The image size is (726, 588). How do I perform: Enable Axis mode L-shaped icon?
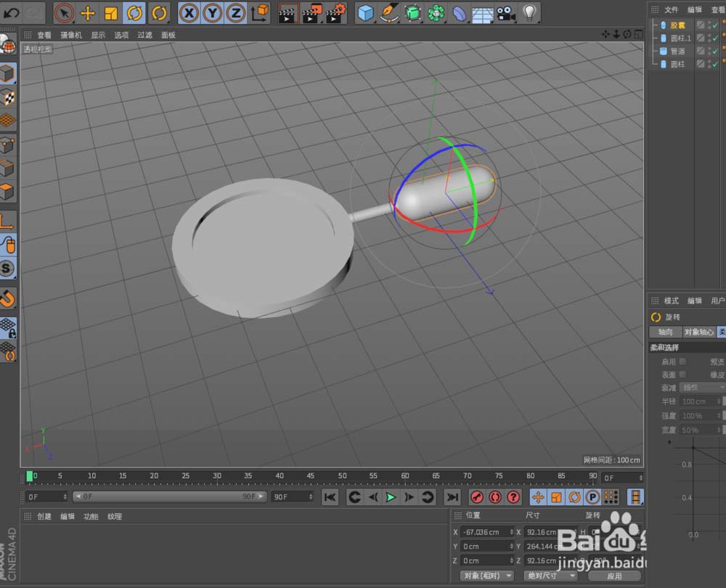click(x=7, y=221)
